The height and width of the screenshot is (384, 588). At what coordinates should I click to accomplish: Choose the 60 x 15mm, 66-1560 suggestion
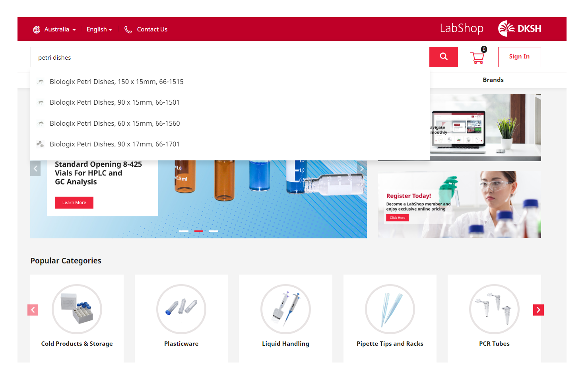coord(114,123)
